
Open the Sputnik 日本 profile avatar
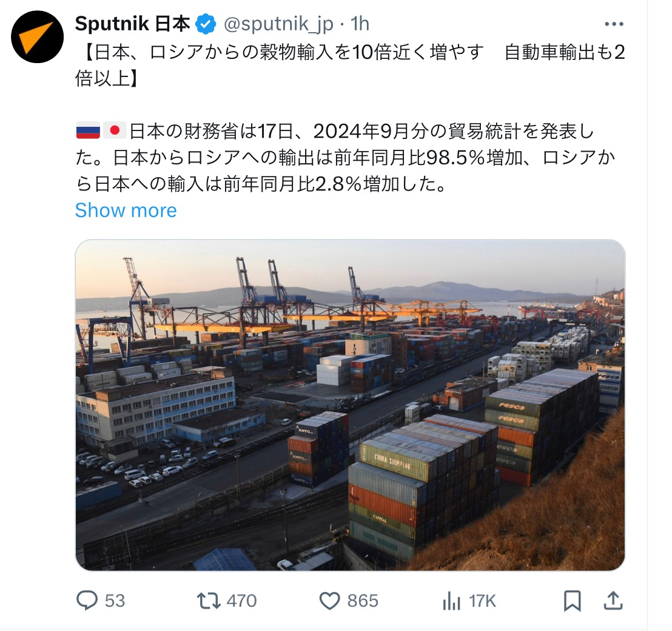coord(37,37)
